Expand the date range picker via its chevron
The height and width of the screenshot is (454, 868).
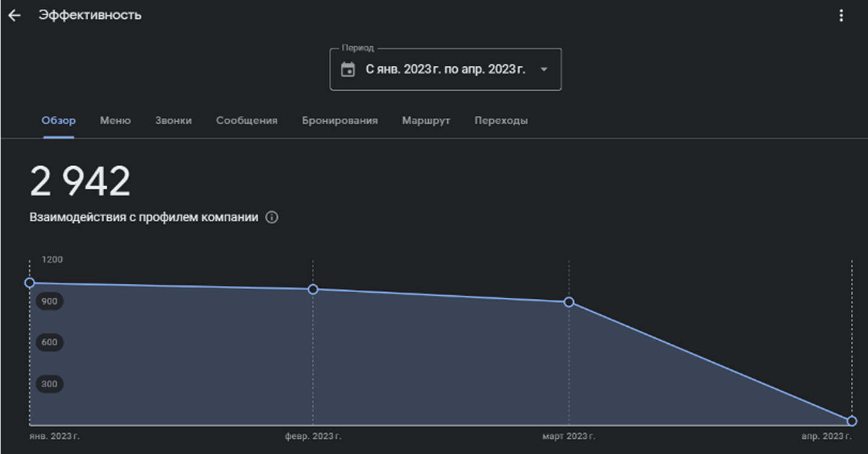tap(544, 69)
